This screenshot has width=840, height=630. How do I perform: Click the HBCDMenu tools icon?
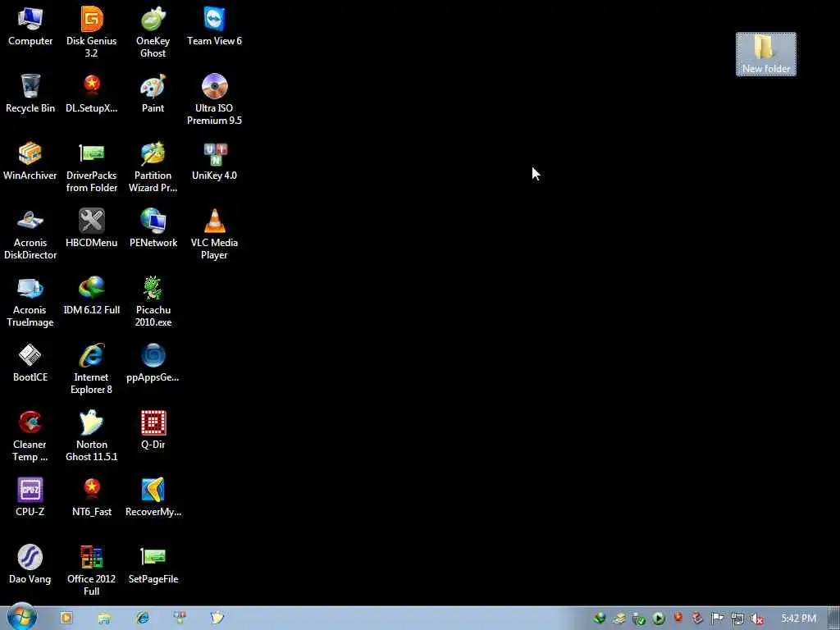92,229
